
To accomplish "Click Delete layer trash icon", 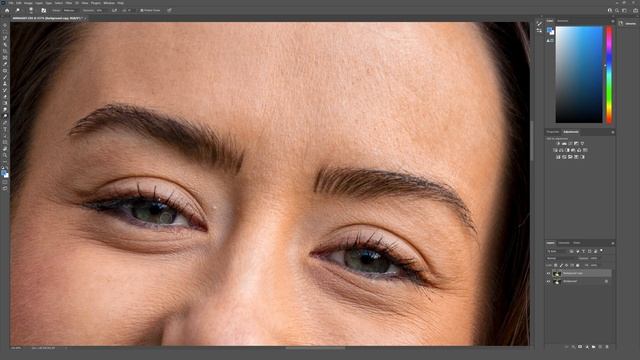I will tap(607, 347).
